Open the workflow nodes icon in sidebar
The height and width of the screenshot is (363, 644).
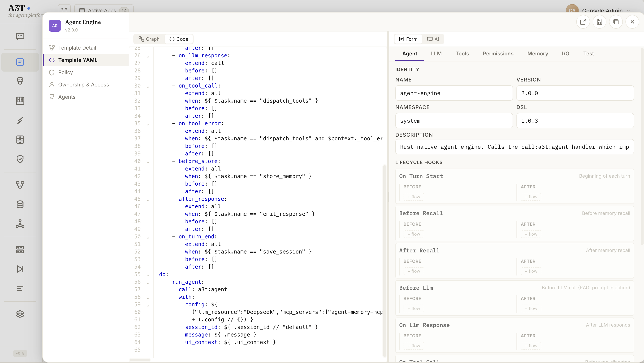click(x=20, y=185)
